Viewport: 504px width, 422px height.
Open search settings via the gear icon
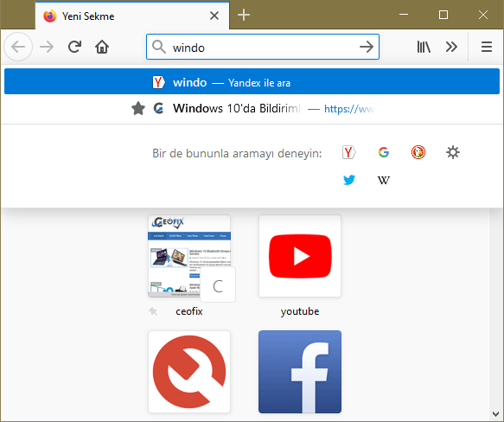click(453, 152)
